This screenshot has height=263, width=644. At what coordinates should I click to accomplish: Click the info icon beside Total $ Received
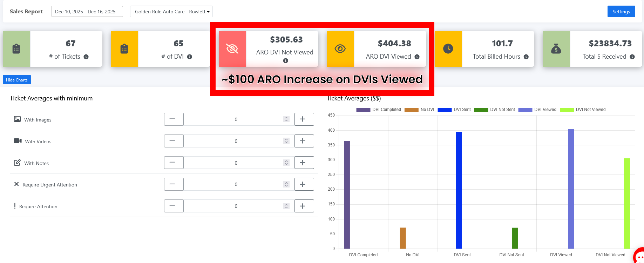[x=632, y=57]
